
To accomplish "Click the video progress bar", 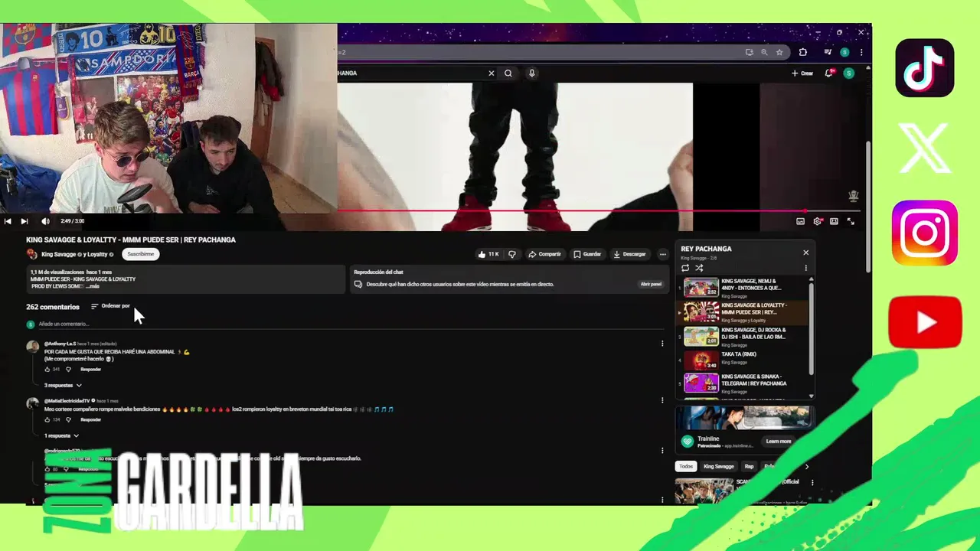I will pyautogui.click(x=597, y=210).
